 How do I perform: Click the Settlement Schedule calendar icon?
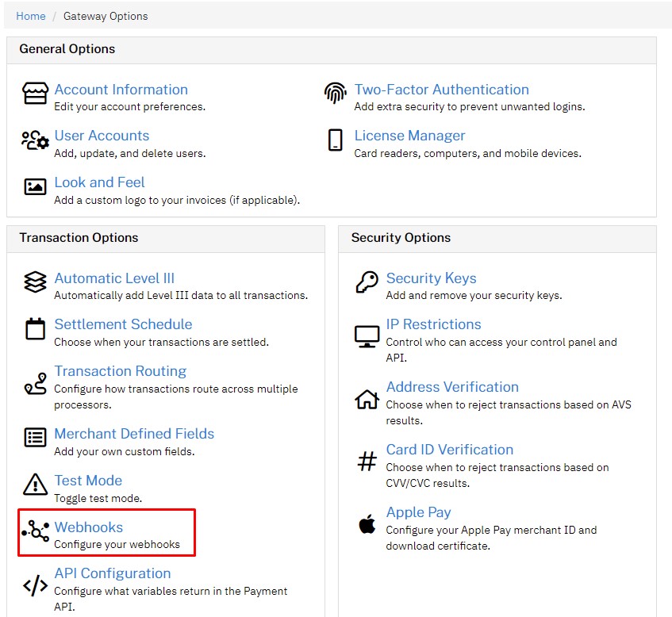[35, 329]
